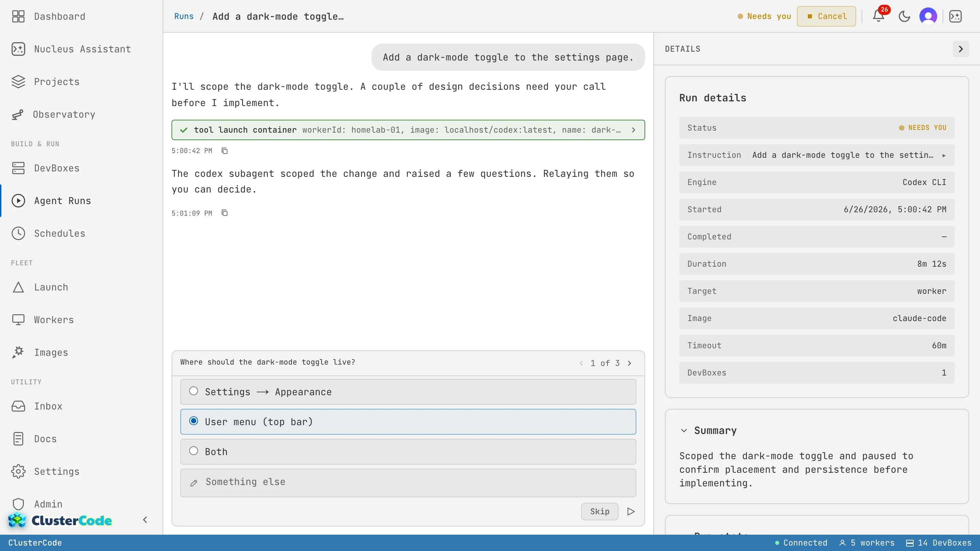
Task: Go to Projects in the sidebar
Action: coord(57,82)
